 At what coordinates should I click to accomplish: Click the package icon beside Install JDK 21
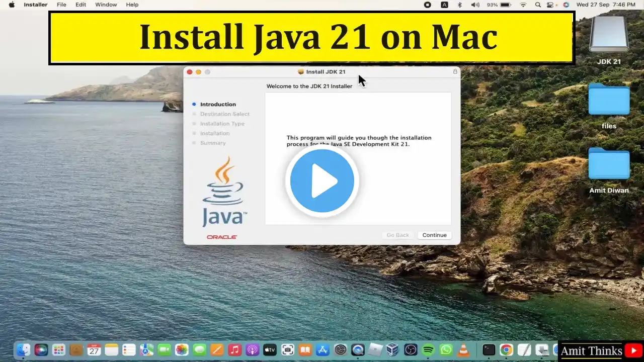coord(301,72)
